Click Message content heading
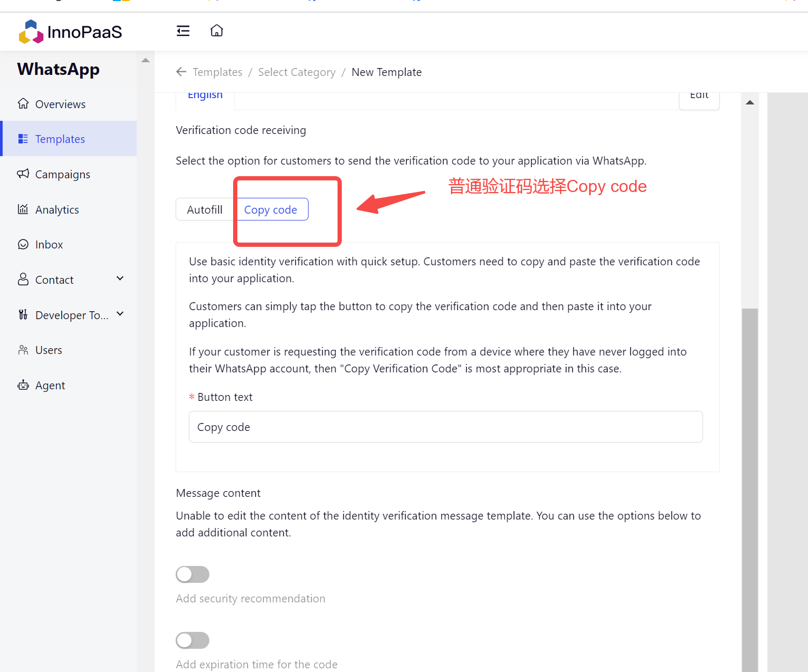808x672 pixels. coord(218,493)
